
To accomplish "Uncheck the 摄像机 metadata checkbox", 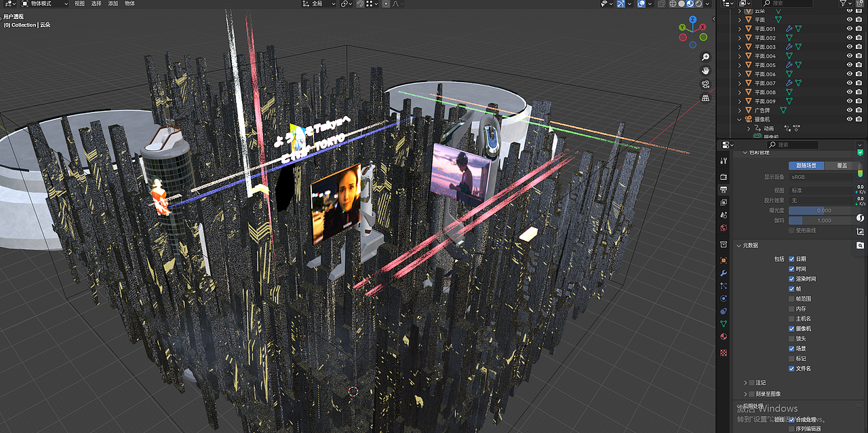I will 791,328.
